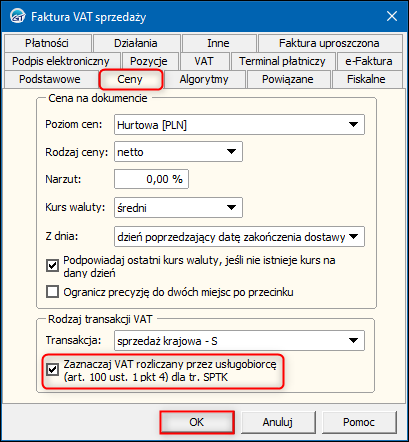409x442 pixels.
Task: Click the app icon in the title bar
Action: tap(18, 16)
